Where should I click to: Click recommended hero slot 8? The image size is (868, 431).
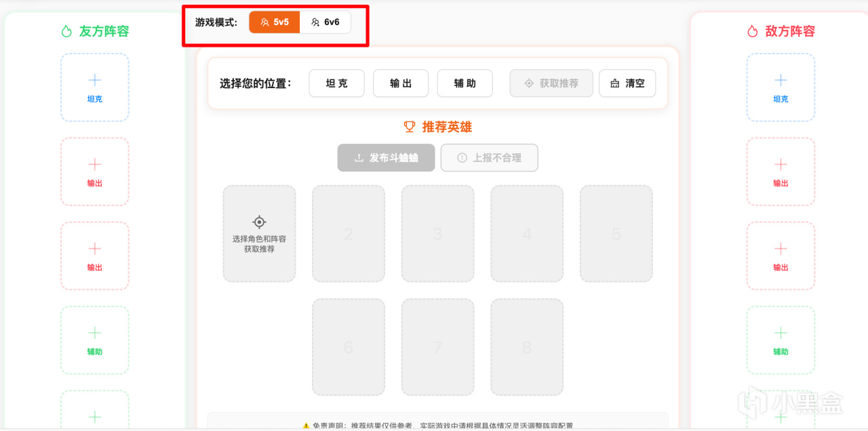point(527,347)
